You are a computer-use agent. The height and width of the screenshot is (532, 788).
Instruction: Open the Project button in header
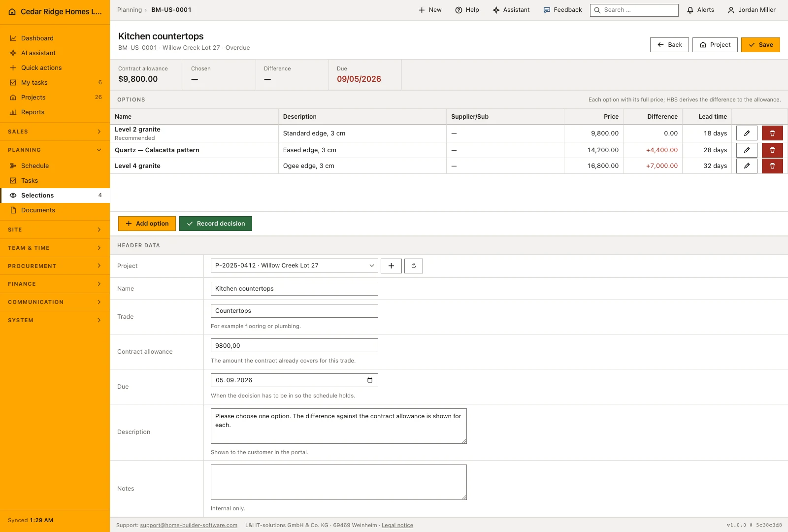point(715,45)
